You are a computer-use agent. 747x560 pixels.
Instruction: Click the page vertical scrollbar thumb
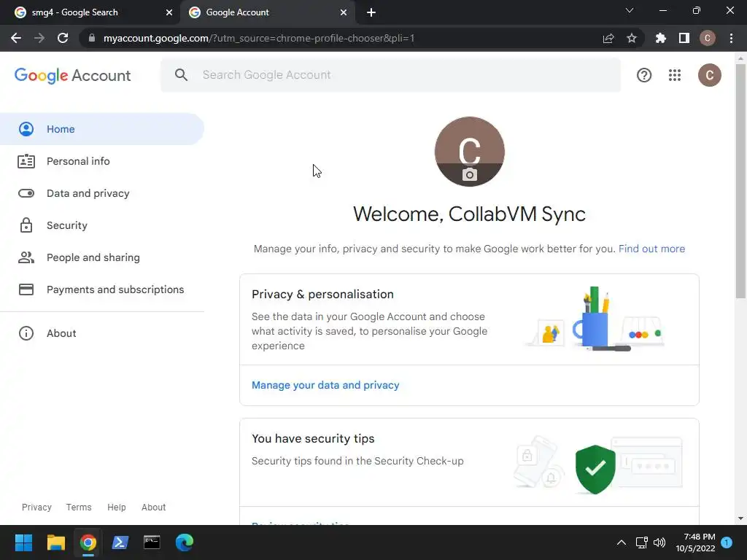[740, 181]
